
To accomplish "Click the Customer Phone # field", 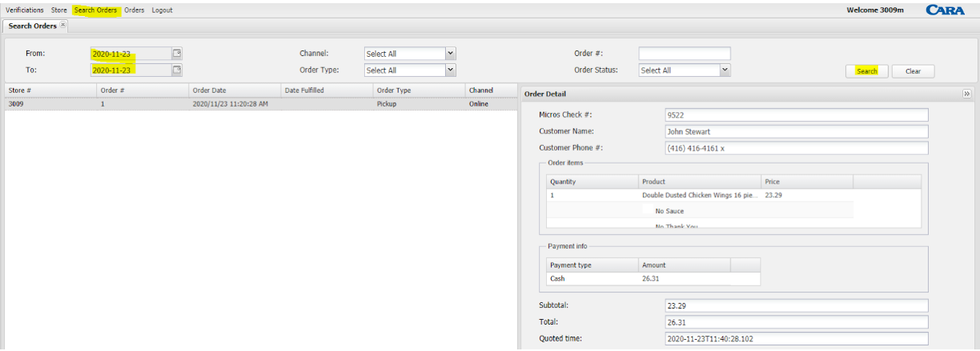I will 796,148.
